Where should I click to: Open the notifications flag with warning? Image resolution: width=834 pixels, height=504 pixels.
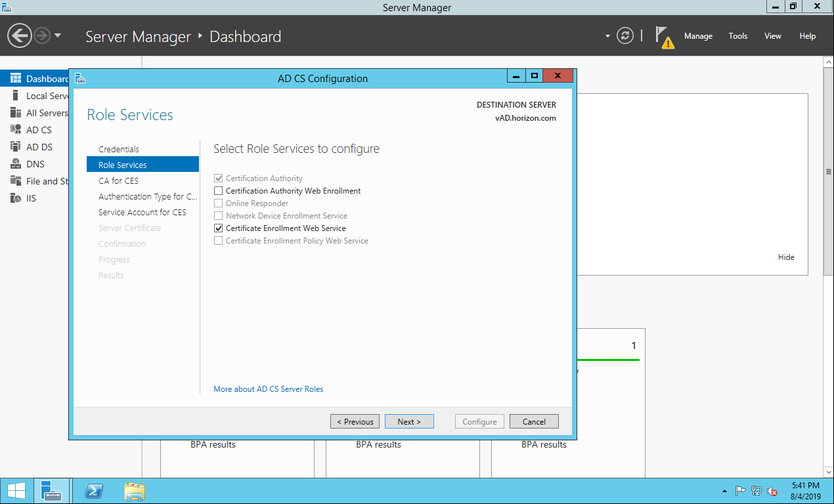665,37
